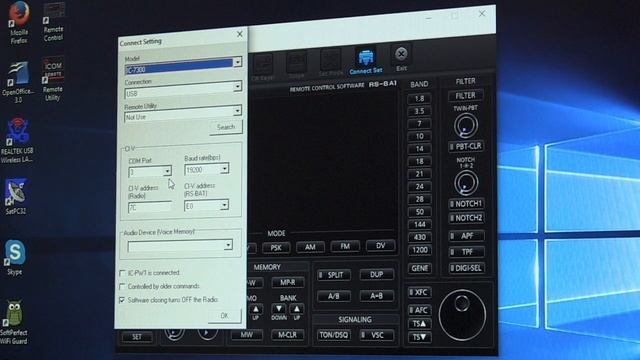Screen dimensions: 640x360
Task: Click the Connect Set toolbar icon
Action: coord(366,62)
